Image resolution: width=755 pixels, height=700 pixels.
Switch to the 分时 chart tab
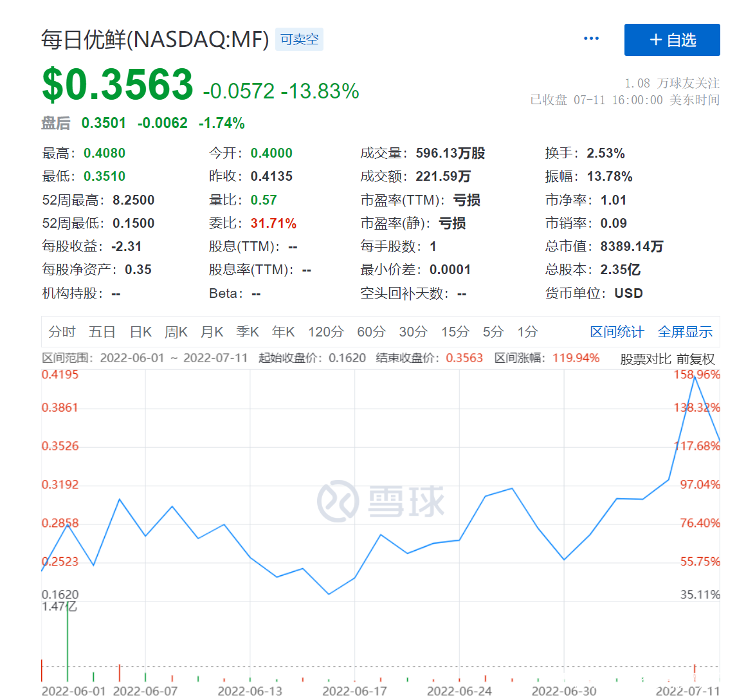[62, 331]
